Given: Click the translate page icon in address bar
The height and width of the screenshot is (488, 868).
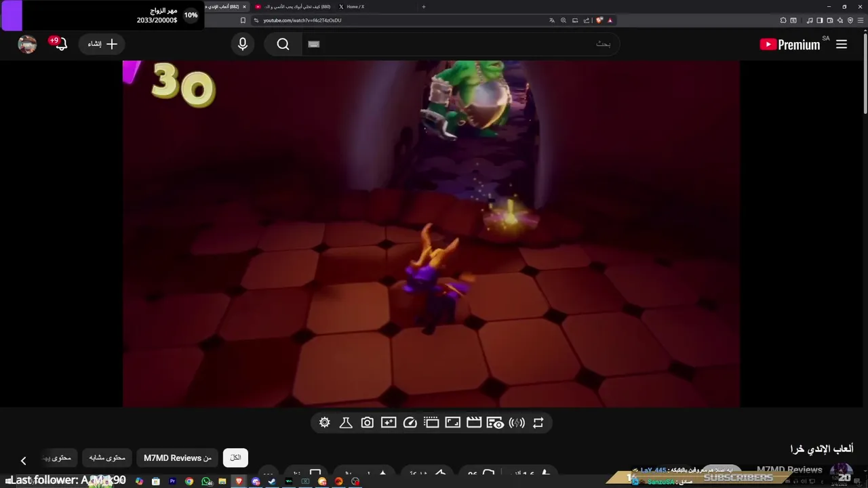Looking at the screenshot, I should tap(552, 20).
